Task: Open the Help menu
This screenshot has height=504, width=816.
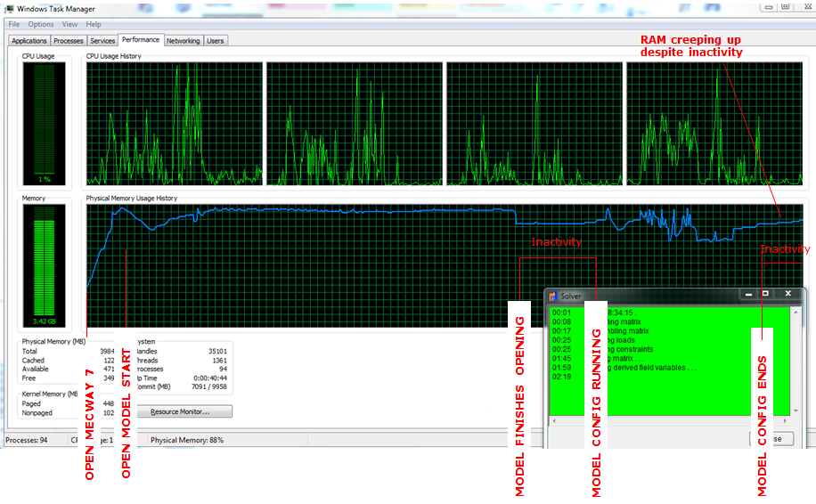Action: [x=94, y=24]
